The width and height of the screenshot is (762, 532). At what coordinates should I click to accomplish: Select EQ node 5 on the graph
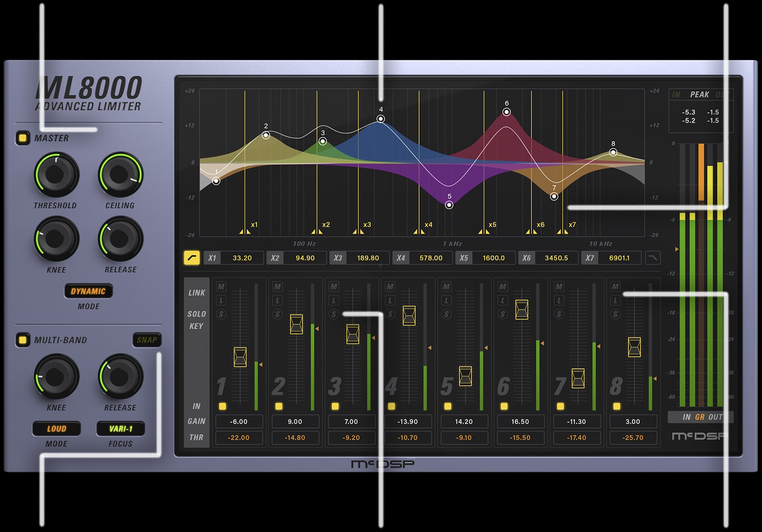tap(449, 205)
